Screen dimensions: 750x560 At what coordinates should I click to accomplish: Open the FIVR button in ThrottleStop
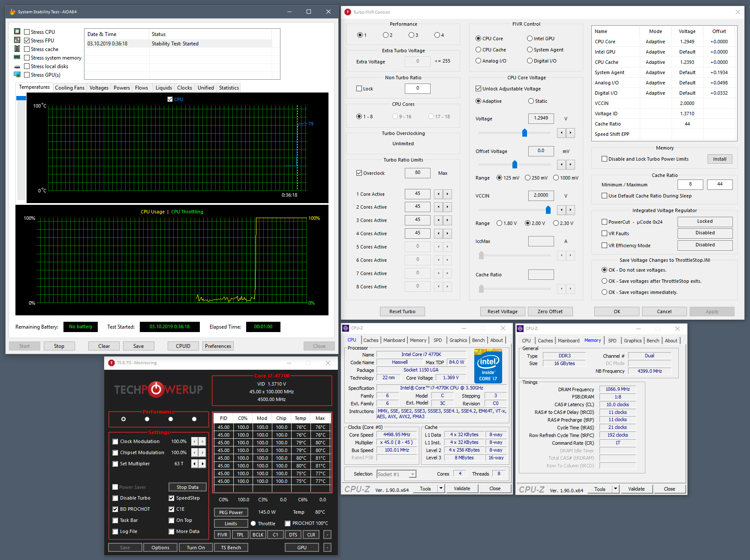pos(222,535)
